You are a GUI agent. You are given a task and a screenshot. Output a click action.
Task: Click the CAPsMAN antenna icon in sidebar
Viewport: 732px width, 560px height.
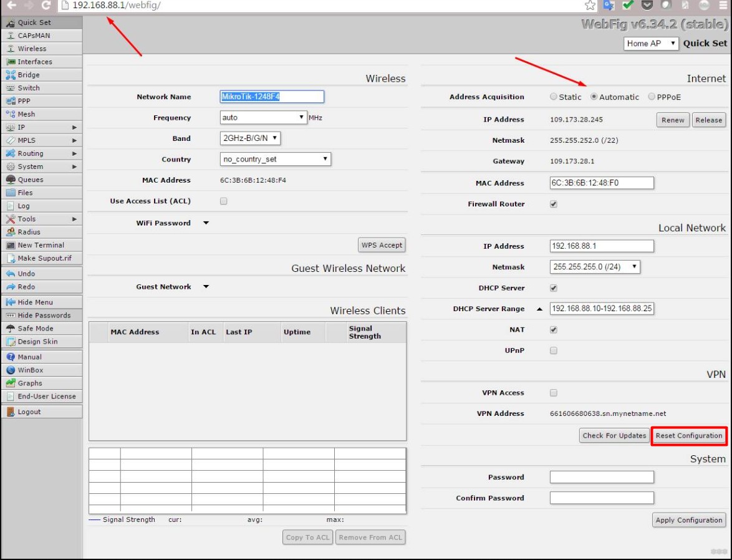click(x=10, y=36)
